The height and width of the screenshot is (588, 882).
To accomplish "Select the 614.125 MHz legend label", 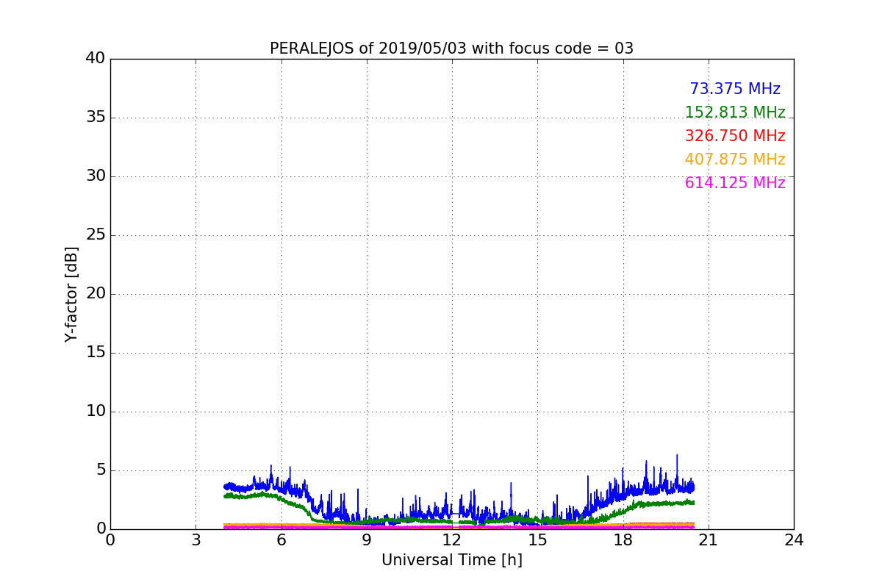I will (735, 183).
